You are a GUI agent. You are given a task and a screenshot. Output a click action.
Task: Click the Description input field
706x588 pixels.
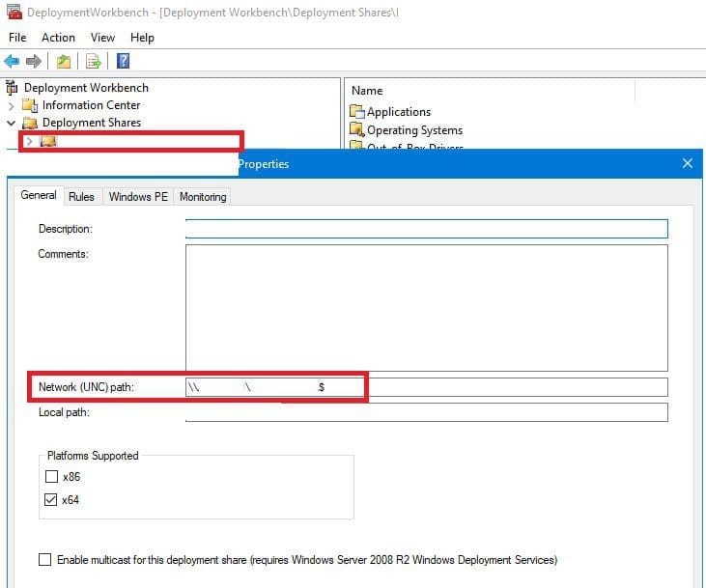click(426, 229)
